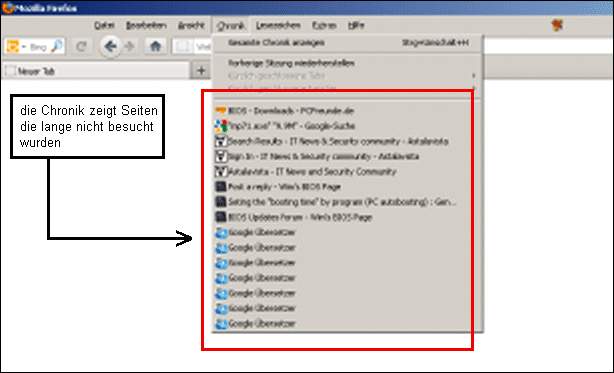Open BIOS Updates Forum - Wim's BIOS Page
The image size is (614, 373).
click(x=347, y=217)
